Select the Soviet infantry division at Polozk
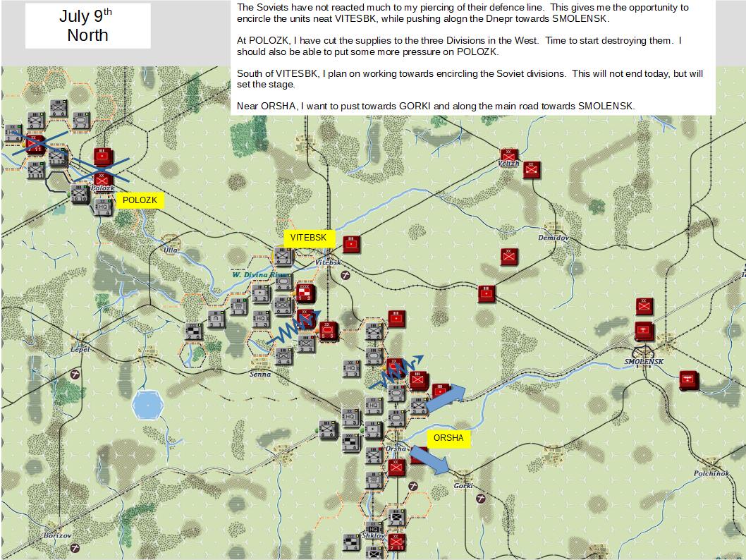 pos(102,180)
